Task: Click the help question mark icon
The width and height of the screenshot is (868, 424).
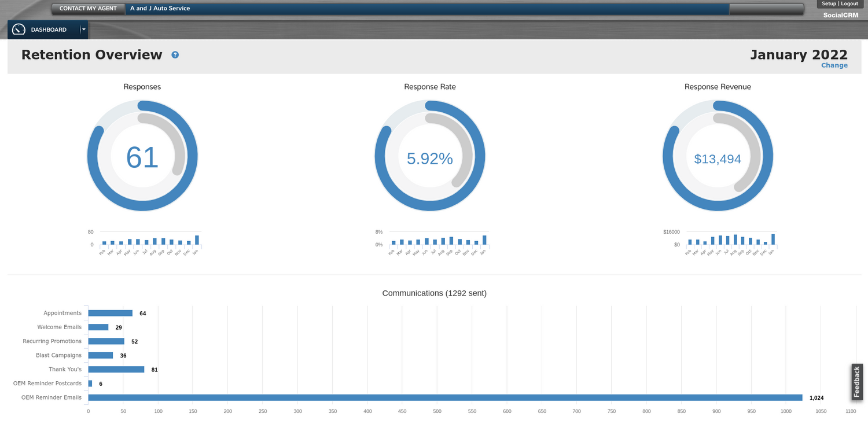Action: click(175, 55)
